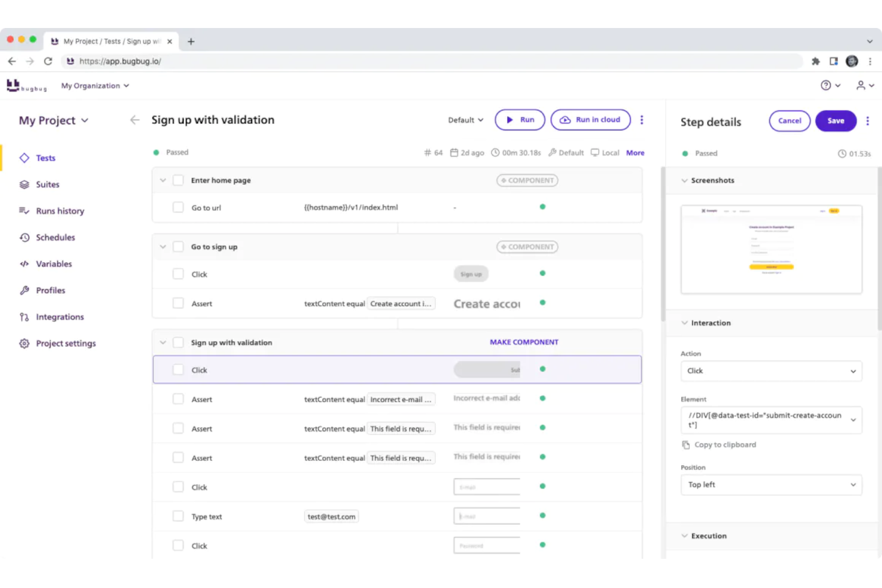This screenshot has width=882, height=588.
Task: Open Tests in sidebar
Action: click(x=45, y=158)
